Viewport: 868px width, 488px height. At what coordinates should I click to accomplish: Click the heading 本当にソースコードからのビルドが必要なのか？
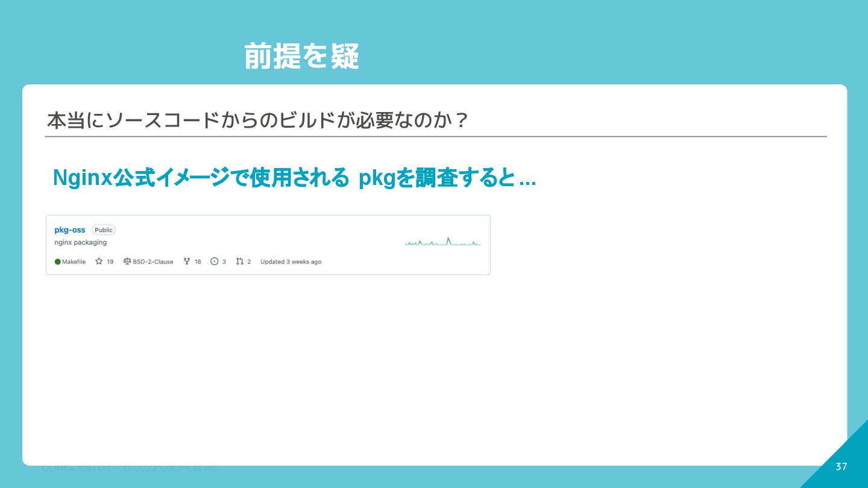coord(257,120)
